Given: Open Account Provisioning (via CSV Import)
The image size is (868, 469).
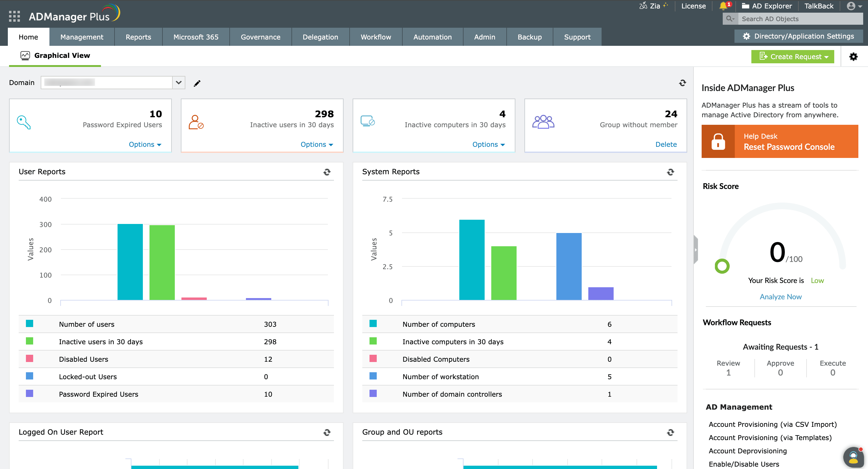Looking at the screenshot, I should pos(773,424).
